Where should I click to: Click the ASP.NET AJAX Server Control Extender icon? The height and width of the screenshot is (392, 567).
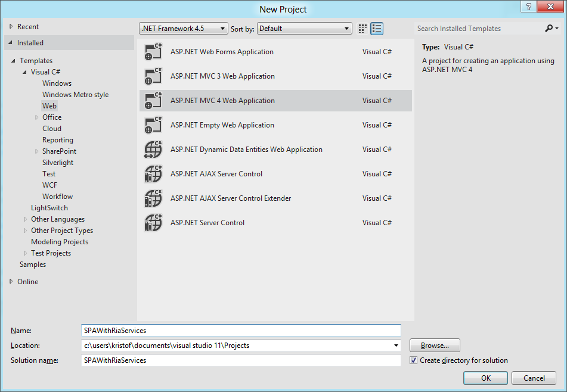(x=153, y=198)
